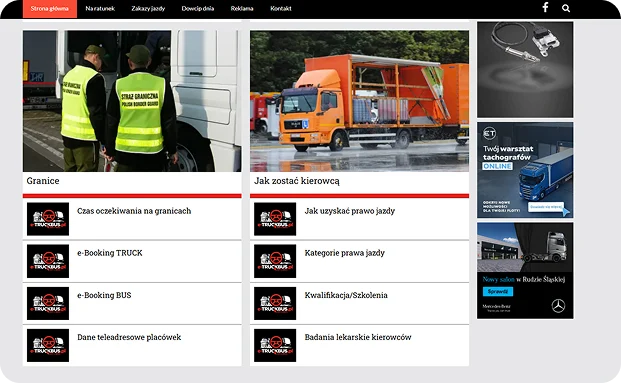Open Twój warsztat tachografów ONLINE banner

(525, 170)
